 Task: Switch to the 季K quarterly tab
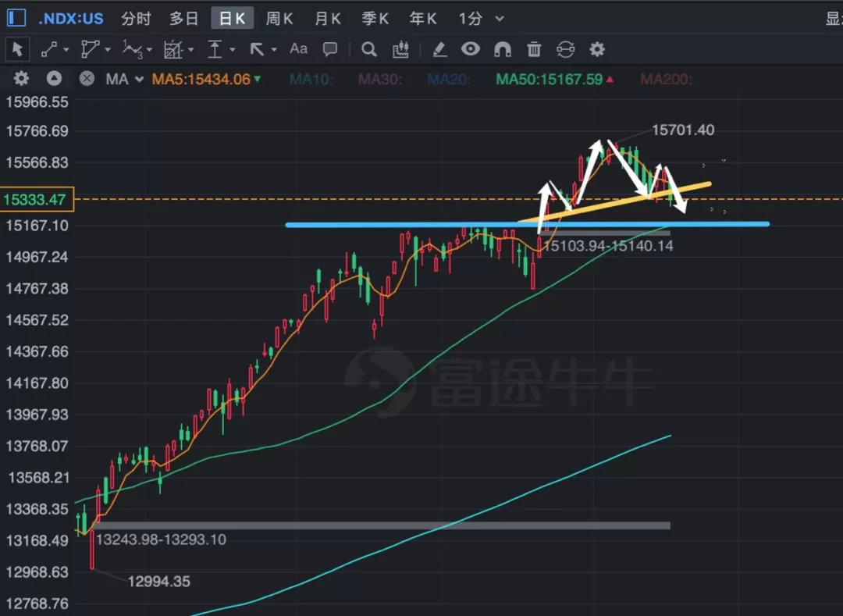pyautogui.click(x=375, y=19)
